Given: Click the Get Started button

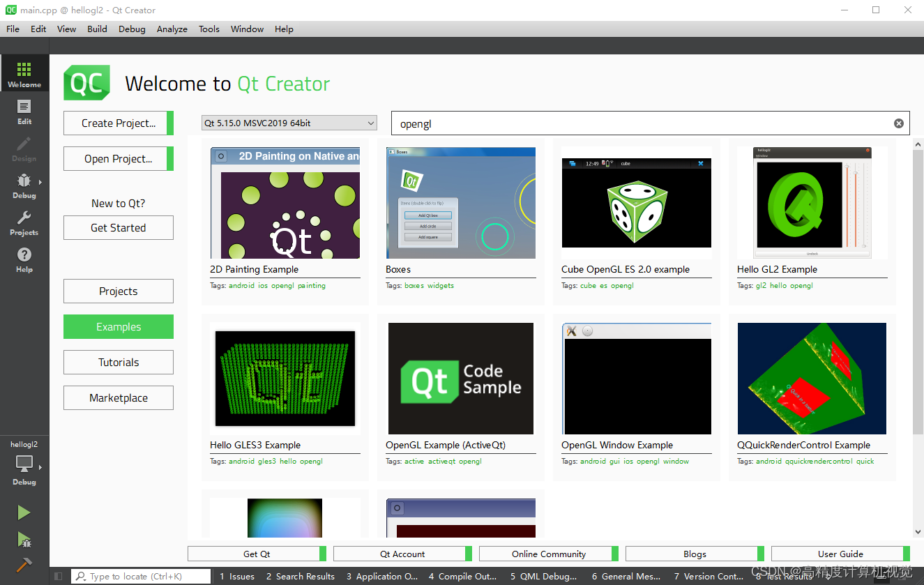Looking at the screenshot, I should coord(119,227).
